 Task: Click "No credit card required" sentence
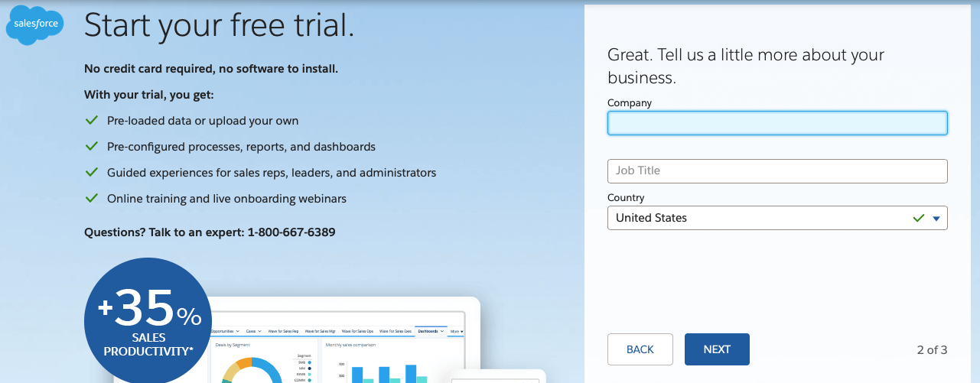click(211, 69)
